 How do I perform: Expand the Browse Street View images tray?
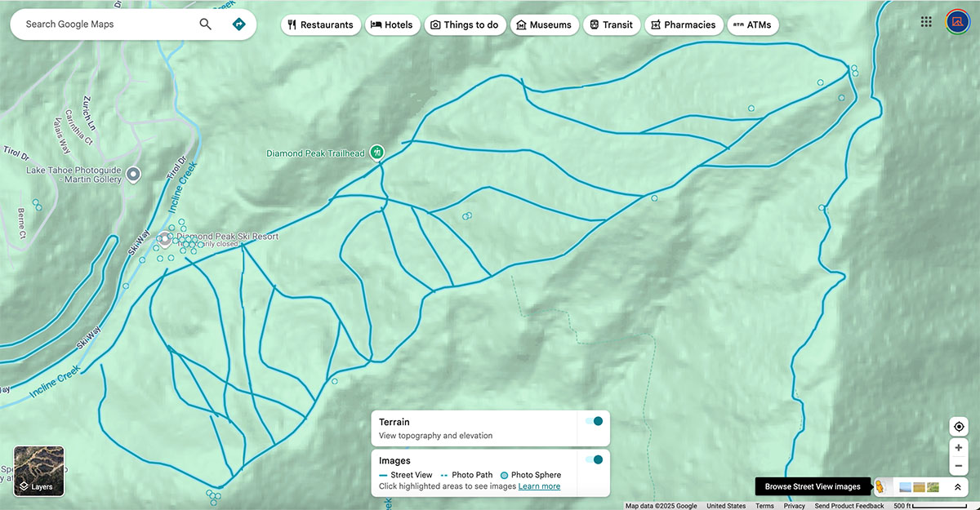pos(813,486)
